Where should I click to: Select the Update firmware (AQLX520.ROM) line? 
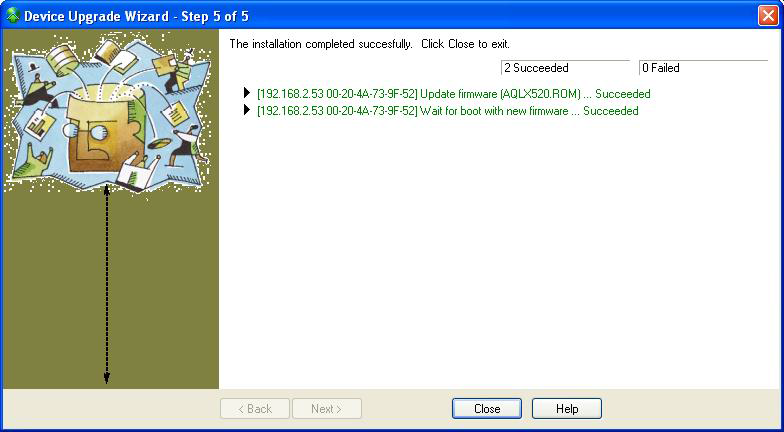453,94
